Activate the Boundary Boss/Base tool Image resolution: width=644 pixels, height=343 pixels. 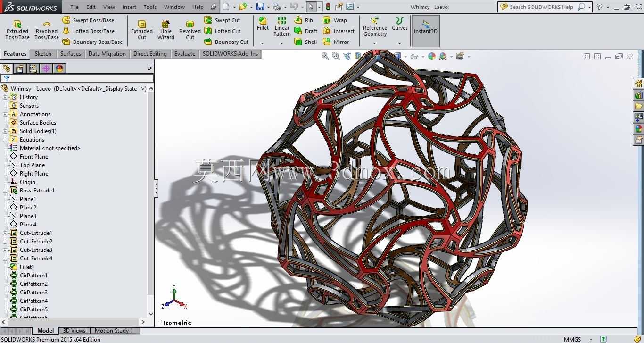(x=92, y=42)
